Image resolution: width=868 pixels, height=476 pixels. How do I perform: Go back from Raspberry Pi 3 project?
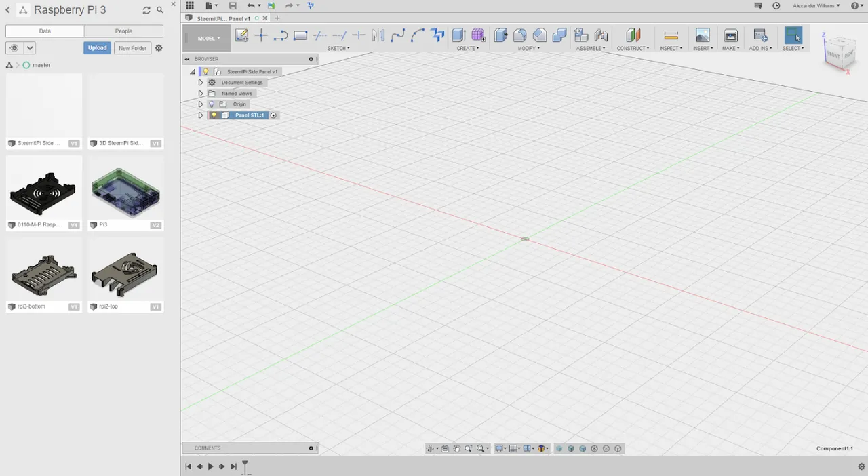[x=8, y=10]
